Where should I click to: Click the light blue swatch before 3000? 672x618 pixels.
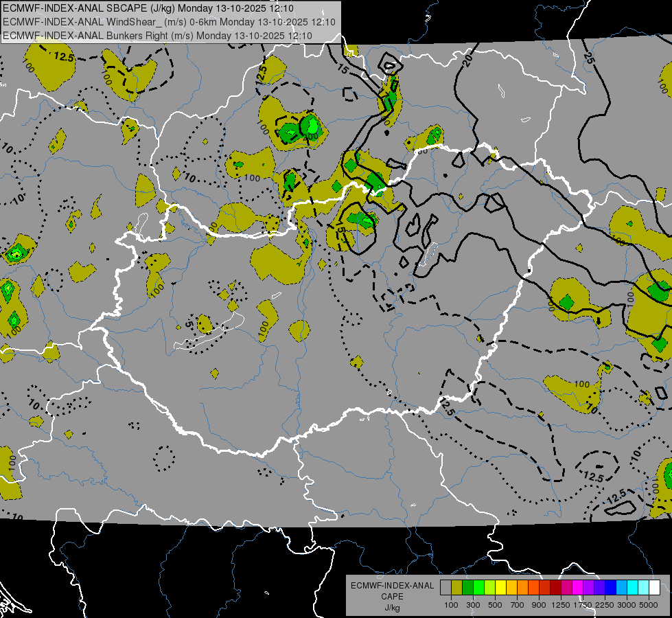coord(621,587)
